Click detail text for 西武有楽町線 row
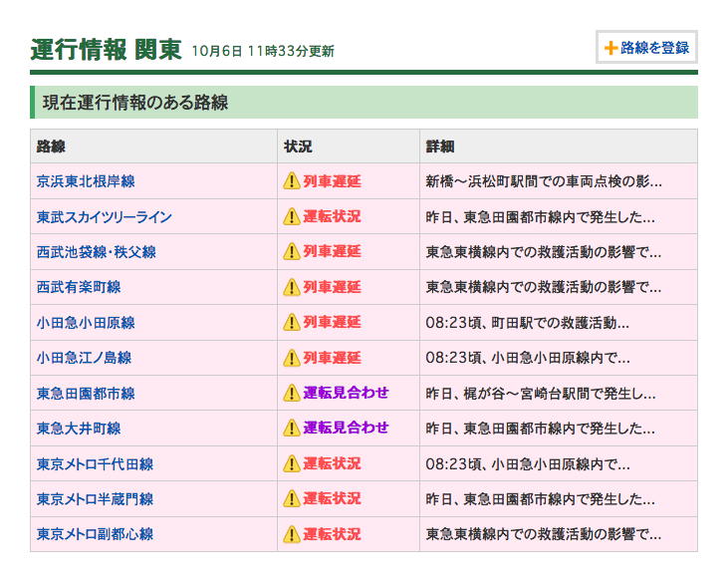The width and height of the screenshot is (728, 582). [x=544, y=287]
